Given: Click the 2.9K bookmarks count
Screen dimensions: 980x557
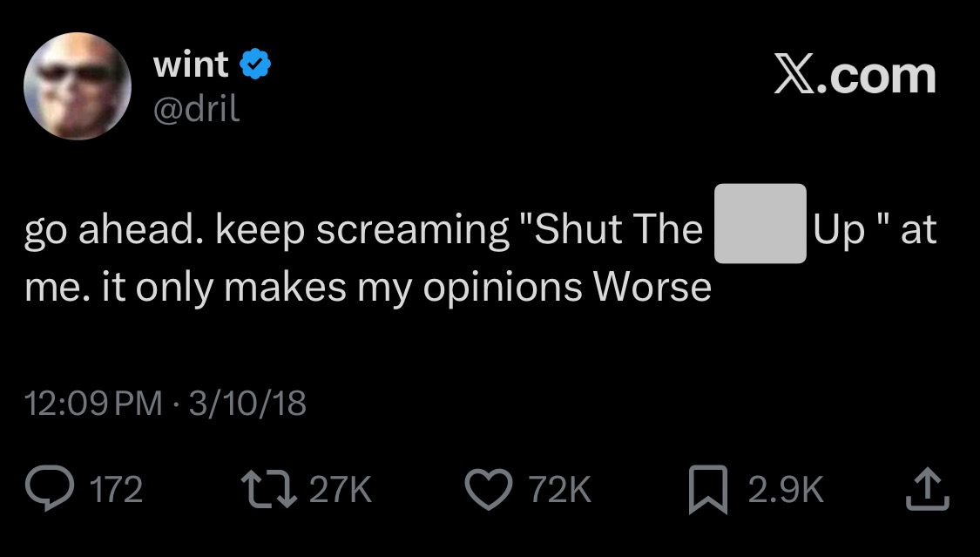Looking at the screenshot, I should pyautogui.click(x=784, y=490).
